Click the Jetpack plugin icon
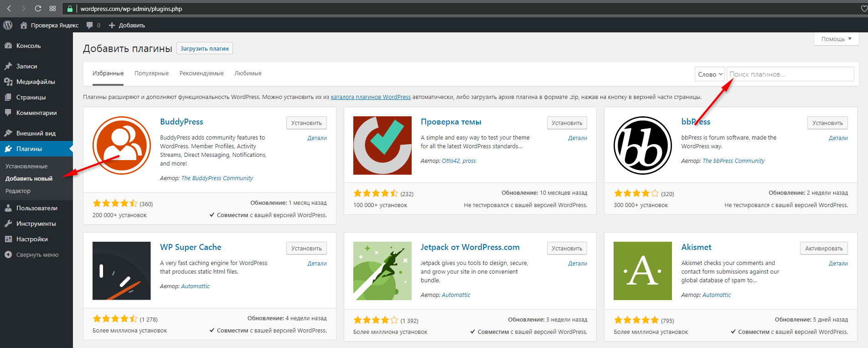The width and height of the screenshot is (868, 348). [x=382, y=271]
